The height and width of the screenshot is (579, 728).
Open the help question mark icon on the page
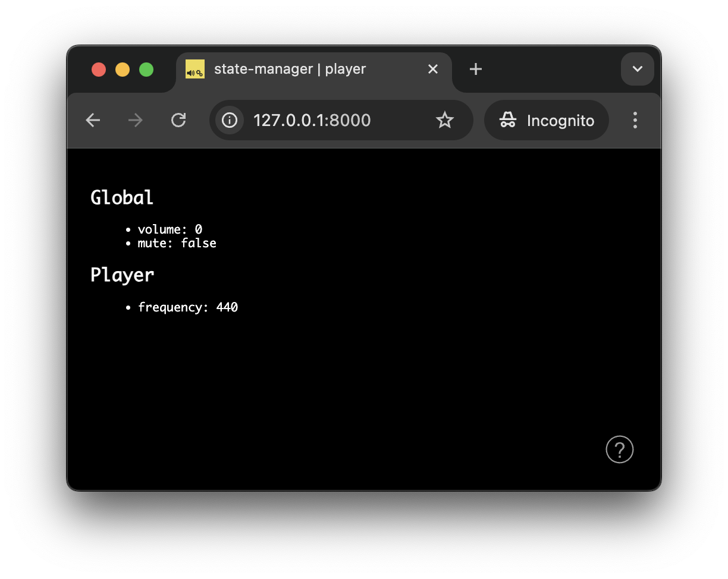[620, 449]
